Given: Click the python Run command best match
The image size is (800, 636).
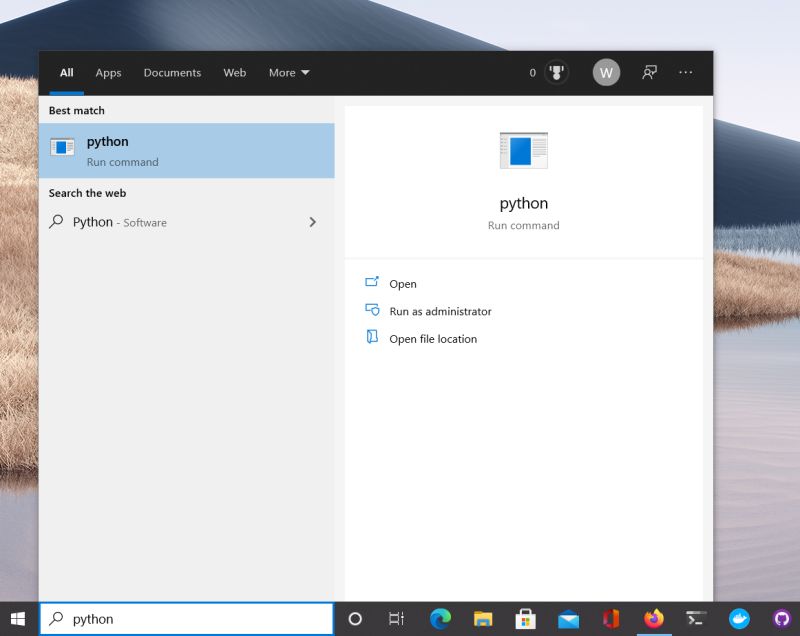Looking at the screenshot, I should pos(186,149).
